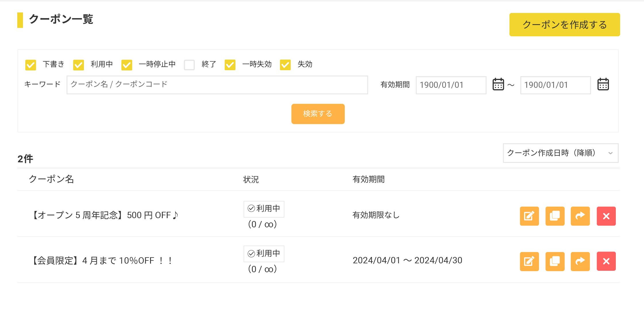Share the 会員限定 10%OFF coupon

click(x=580, y=261)
